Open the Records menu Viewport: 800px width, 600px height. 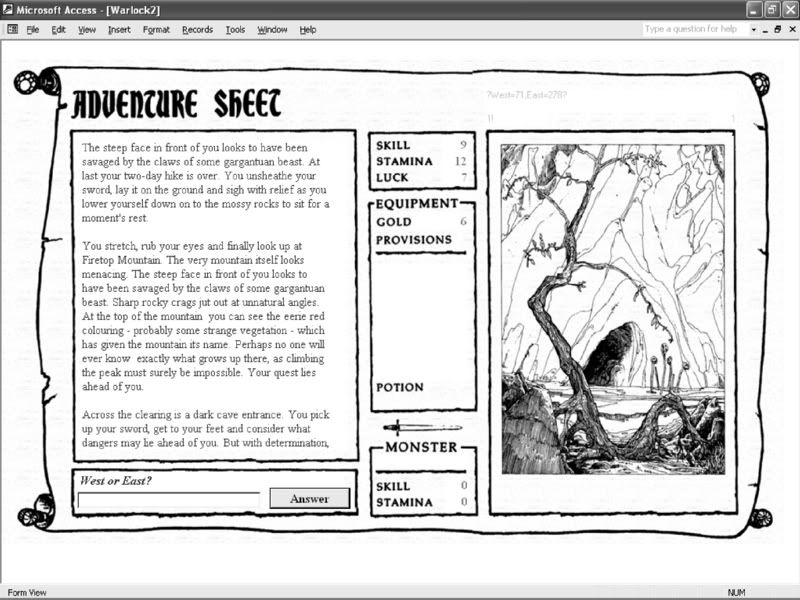click(x=197, y=30)
